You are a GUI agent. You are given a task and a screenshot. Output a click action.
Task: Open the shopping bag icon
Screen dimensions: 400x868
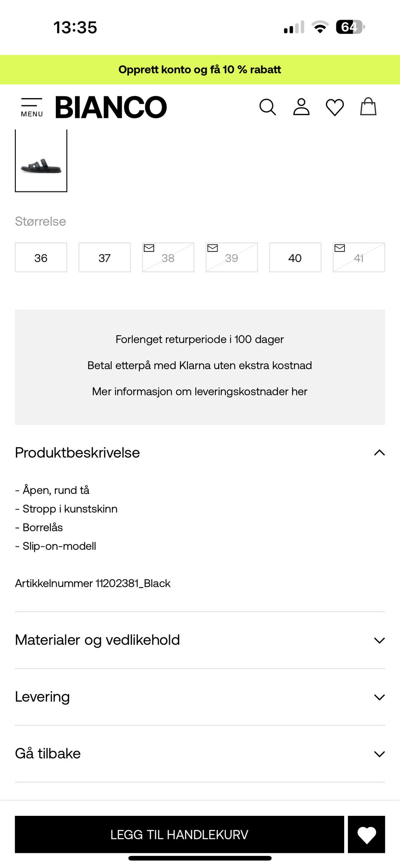click(367, 107)
